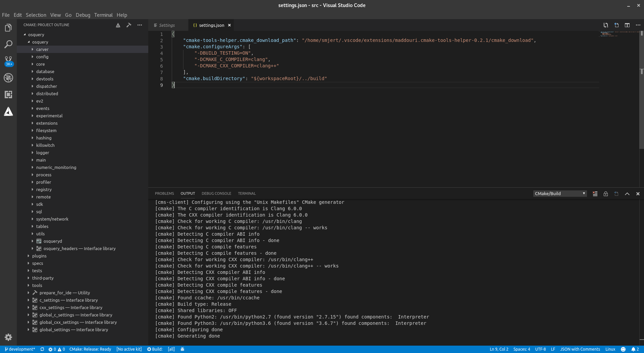Screen dimensions: 644x353
Task: Toggle output scroll lock
Action: pyautogui.click(x=606, y=194)
